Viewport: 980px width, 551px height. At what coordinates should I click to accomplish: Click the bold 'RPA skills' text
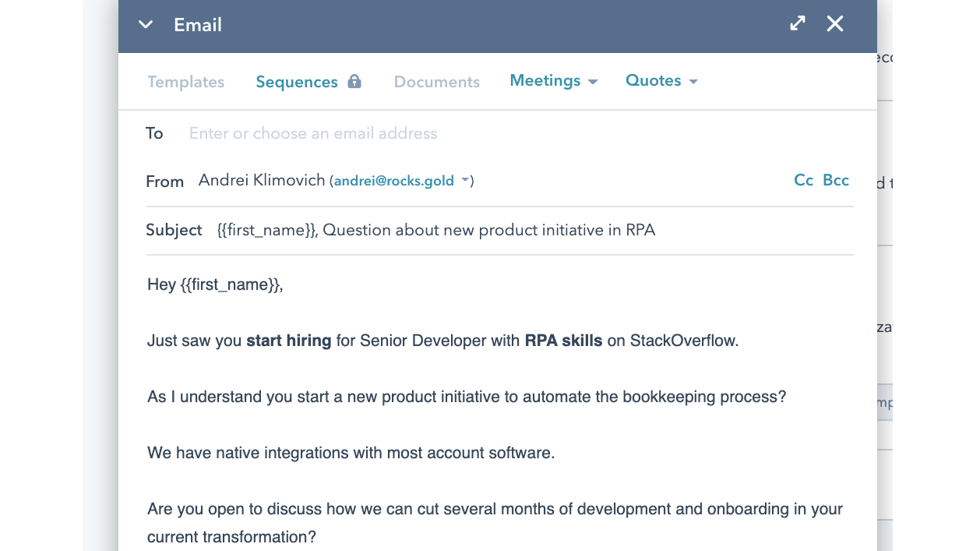(563, 341)
